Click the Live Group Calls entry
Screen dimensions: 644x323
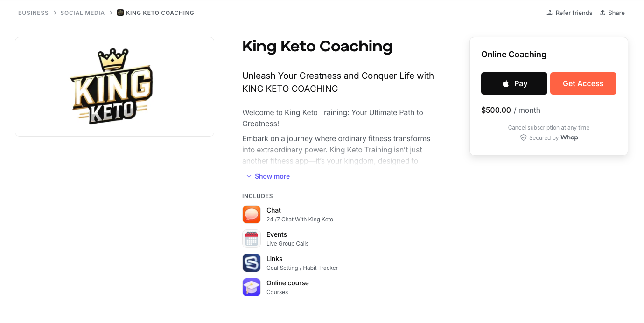pyautogui.click(x=287, y=243)
